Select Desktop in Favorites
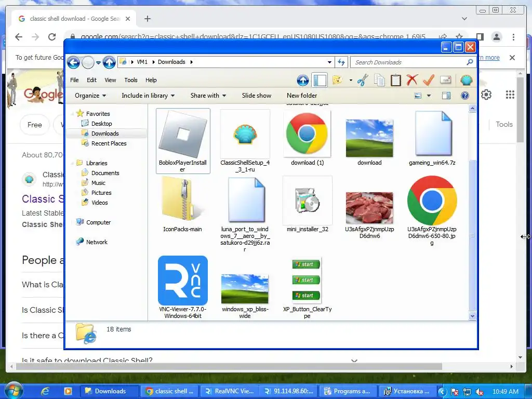Viewport: 532px width, 399px height. (101, 124)
